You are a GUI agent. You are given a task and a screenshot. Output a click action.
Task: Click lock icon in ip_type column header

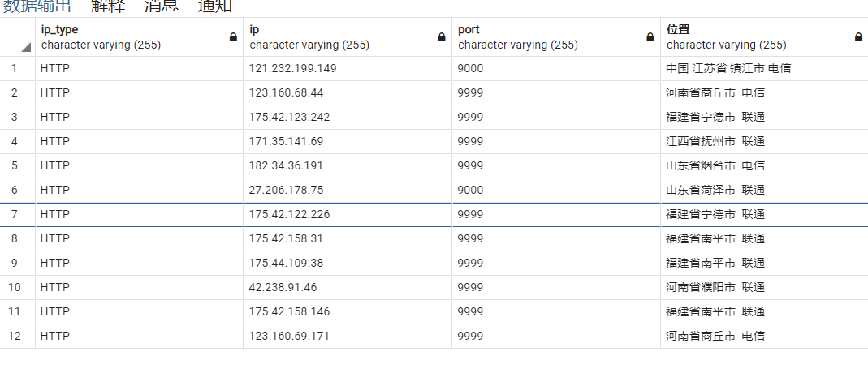coord(233,37)
